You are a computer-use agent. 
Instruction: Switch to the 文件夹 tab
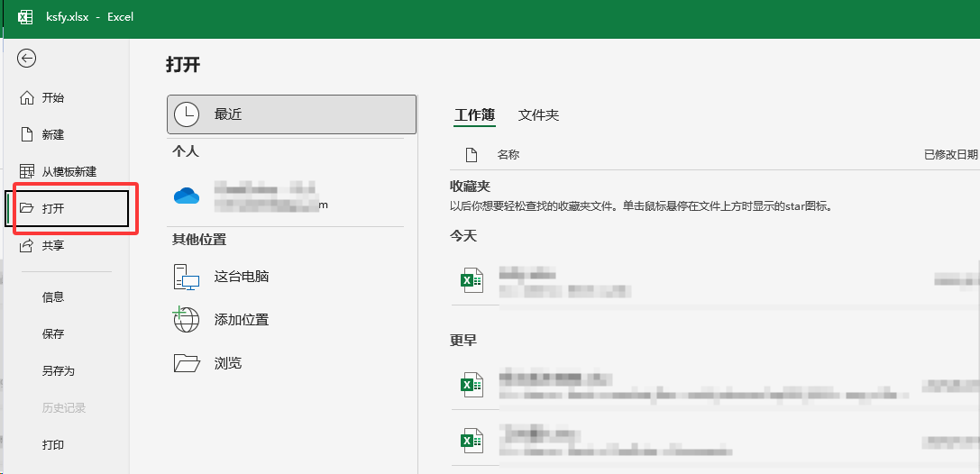538,115
